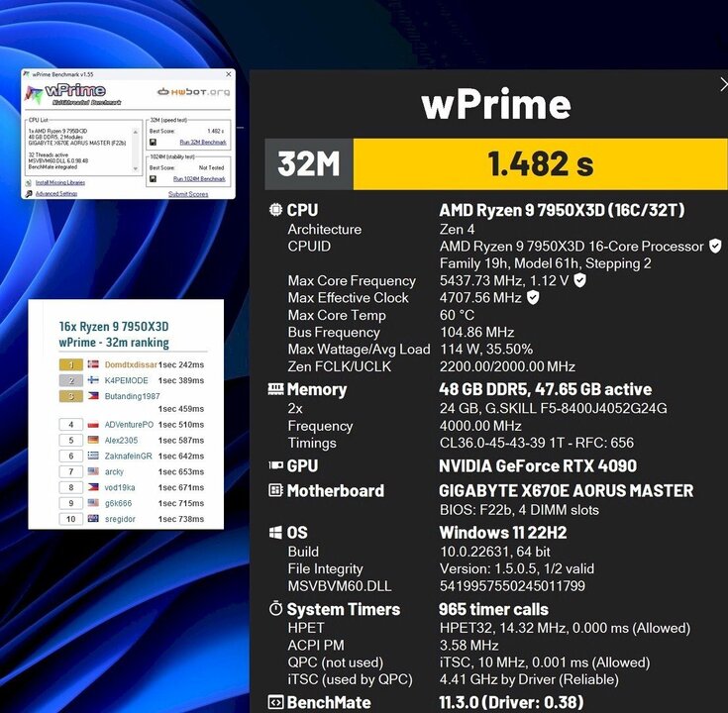Open arcky profile in ranking
This screenshot has height=713, width=728.
coord(114,472)
